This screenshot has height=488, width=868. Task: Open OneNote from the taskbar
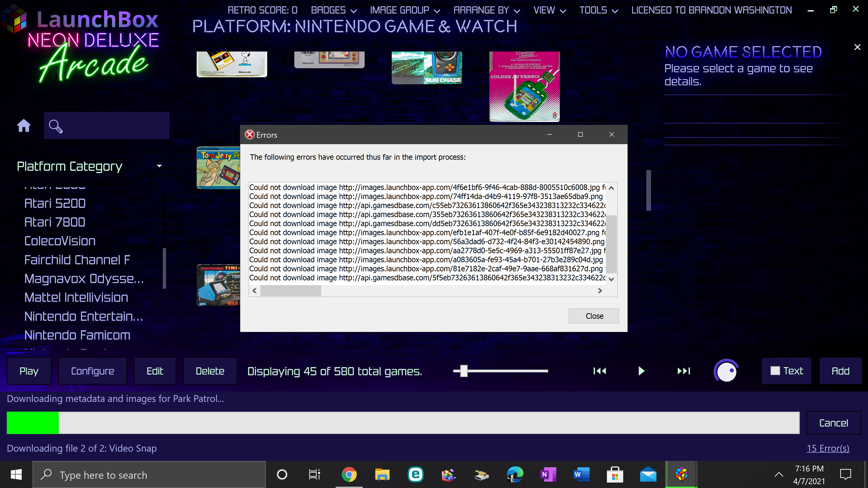coord(548,475)
